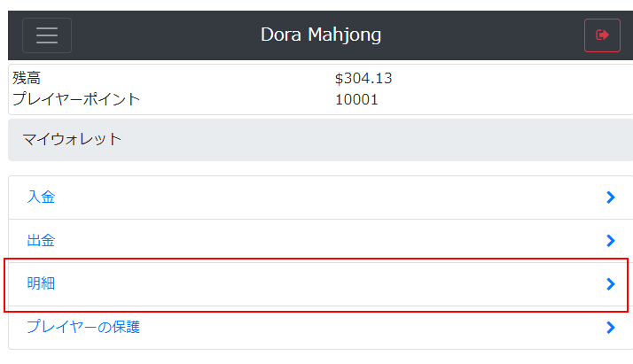Open the プレイヤーの保護 link
This screenshot has height=364, width=633.
pyautogui.click(x=83, y=327)
